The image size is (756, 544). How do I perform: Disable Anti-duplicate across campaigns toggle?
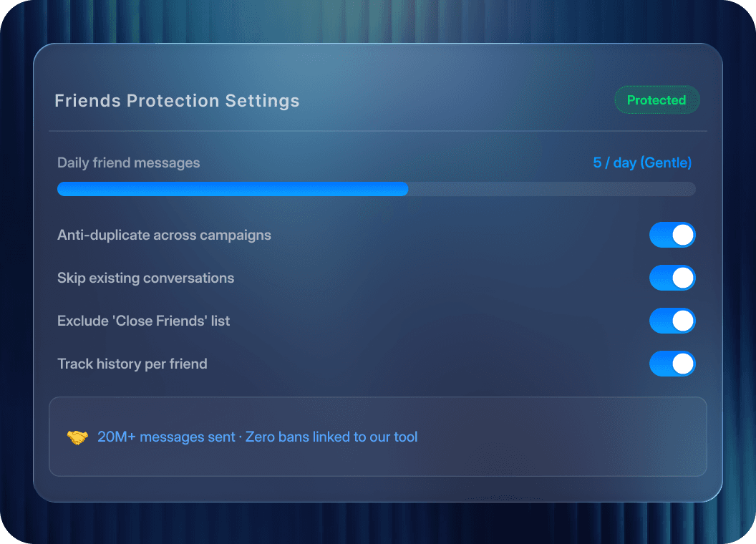click(672, 235)
